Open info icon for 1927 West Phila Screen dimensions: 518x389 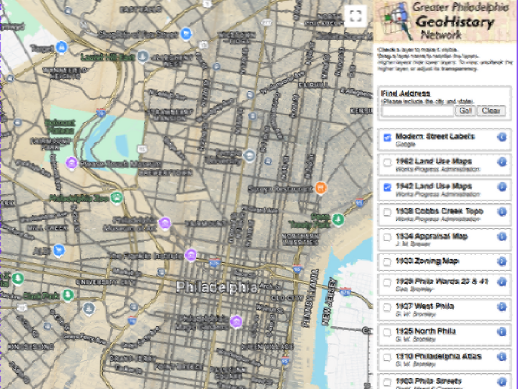pyautogui.click(x=502, y=307)
